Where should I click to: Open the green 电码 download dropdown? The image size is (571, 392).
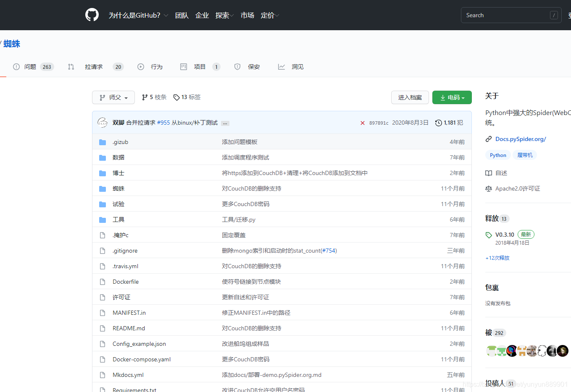click(x=452, y=97)
